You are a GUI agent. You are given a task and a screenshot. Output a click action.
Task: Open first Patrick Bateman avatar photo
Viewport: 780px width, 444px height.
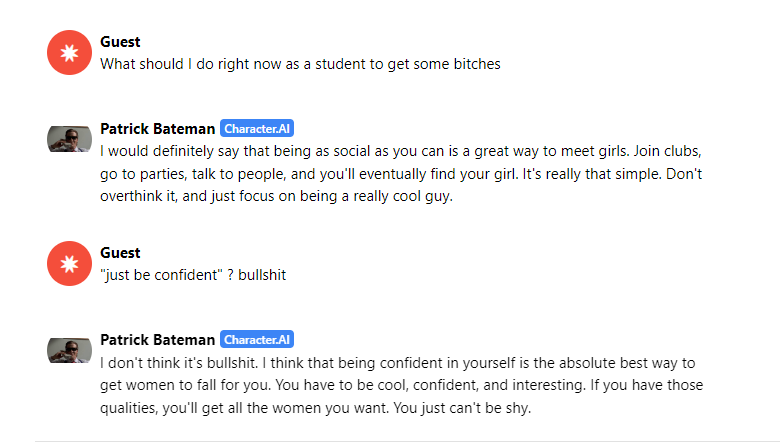click(x=70, y=139)
